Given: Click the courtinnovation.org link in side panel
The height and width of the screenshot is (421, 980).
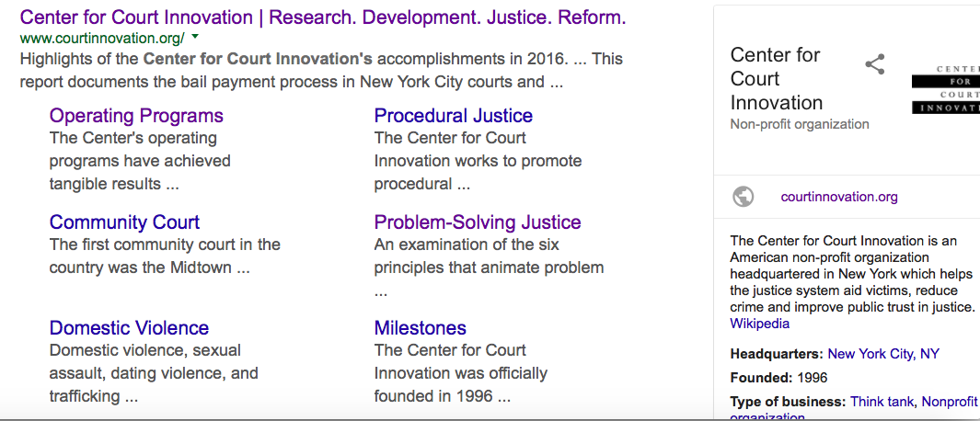Looking at the screenshot, I should coord(839,197).
